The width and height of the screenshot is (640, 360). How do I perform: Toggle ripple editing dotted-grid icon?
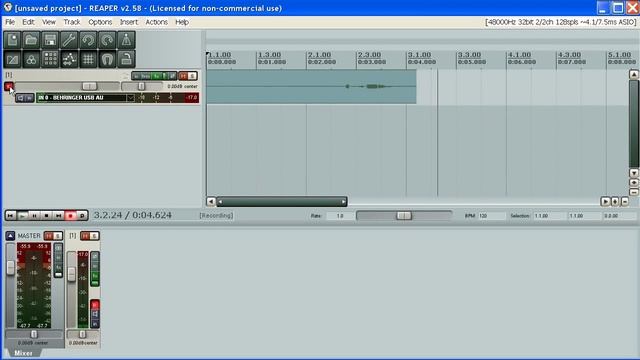click(50, 59)
